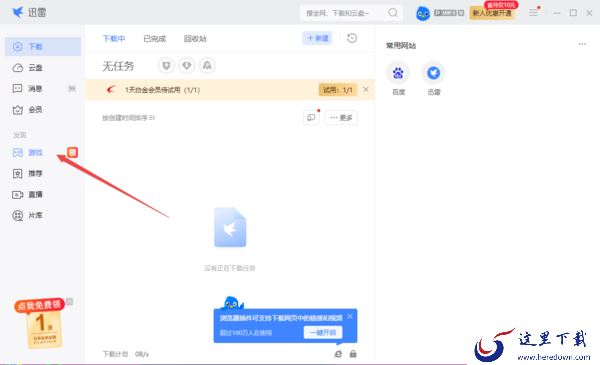
Task: Open the 下载 section in the sidebar
Action: click(43, 47)
